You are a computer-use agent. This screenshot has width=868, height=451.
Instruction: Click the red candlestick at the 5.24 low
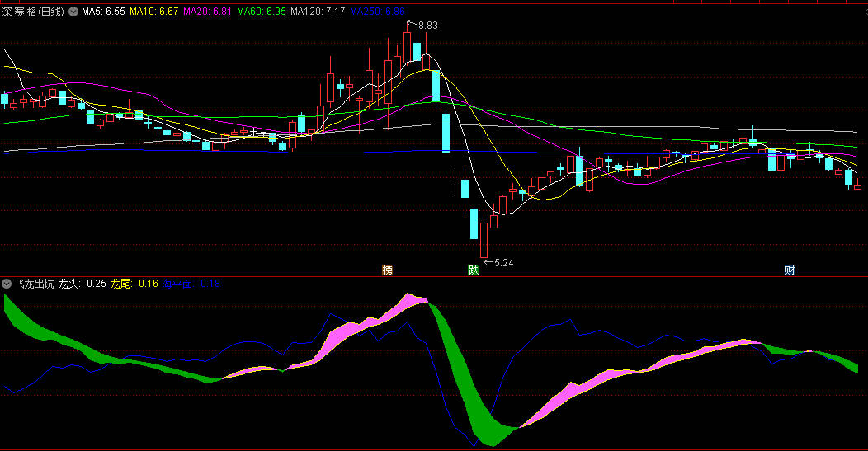pyautogui.click(x=484, y=239)
